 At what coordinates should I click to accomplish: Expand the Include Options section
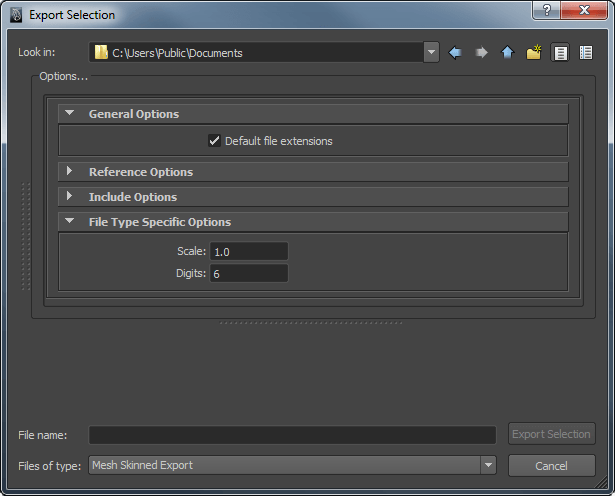coord(69,196)
